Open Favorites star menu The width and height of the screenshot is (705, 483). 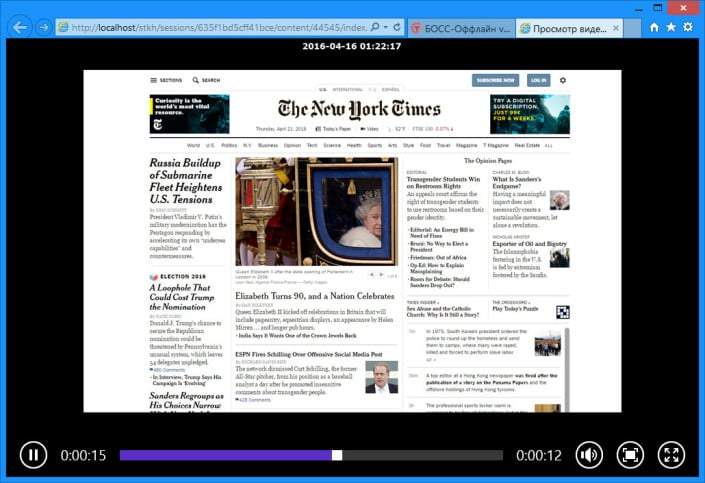tap(671, 27)
